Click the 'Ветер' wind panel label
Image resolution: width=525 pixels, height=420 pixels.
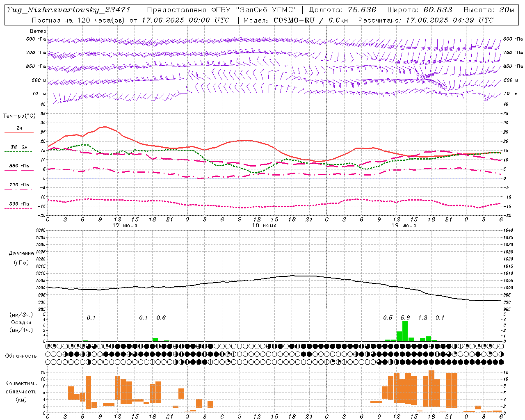click(38, 31)
